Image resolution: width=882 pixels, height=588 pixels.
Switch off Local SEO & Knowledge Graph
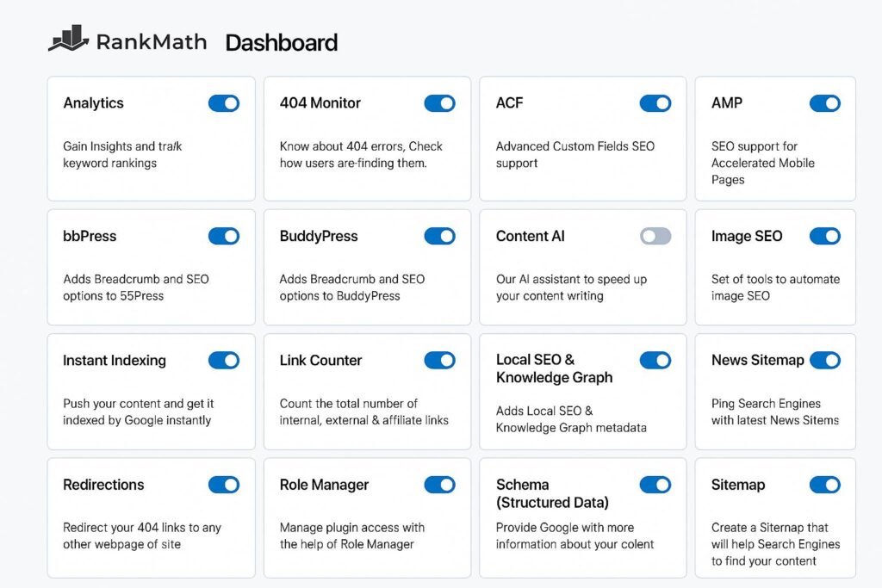[x=655, y=360]
